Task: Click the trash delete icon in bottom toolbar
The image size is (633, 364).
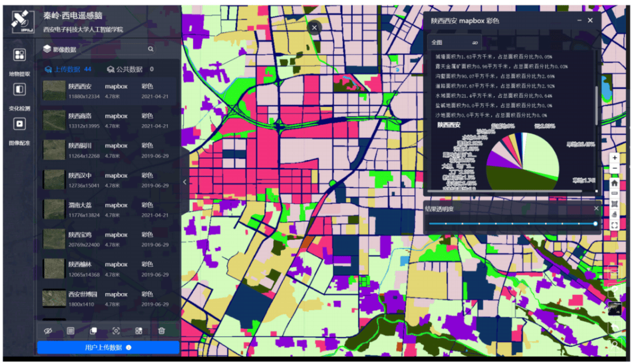Action: pyautogui.click(x=162, y=331)
